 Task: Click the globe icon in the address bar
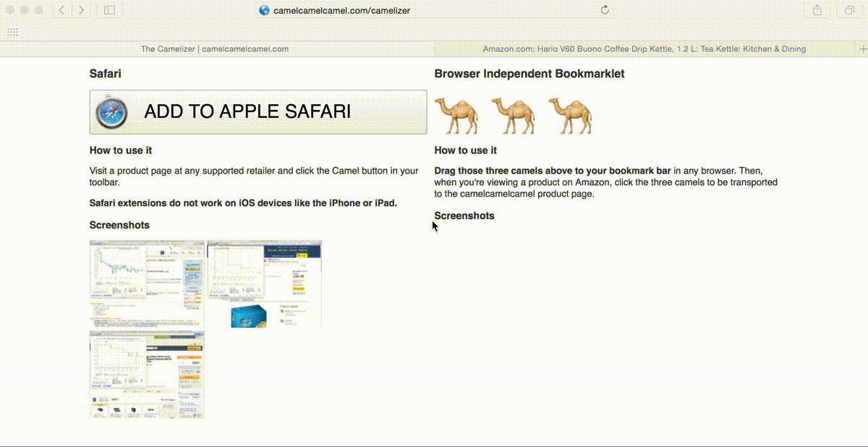point(264,10)
